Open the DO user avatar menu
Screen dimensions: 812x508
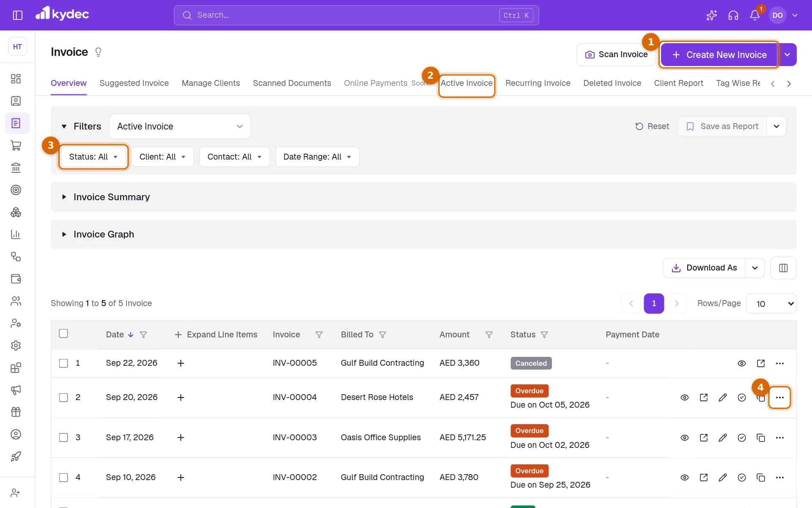point(777,15)
